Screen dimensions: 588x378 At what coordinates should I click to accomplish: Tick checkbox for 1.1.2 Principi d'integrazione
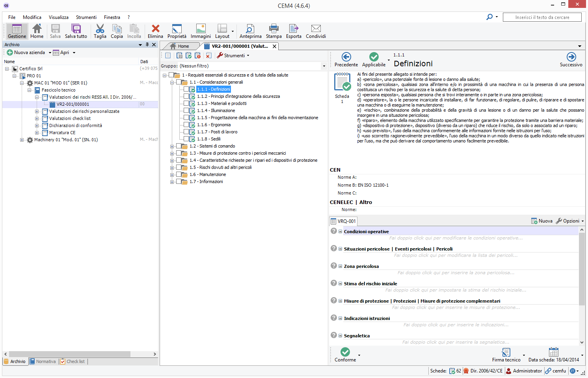pyautogui.click(x=186, y=96)
